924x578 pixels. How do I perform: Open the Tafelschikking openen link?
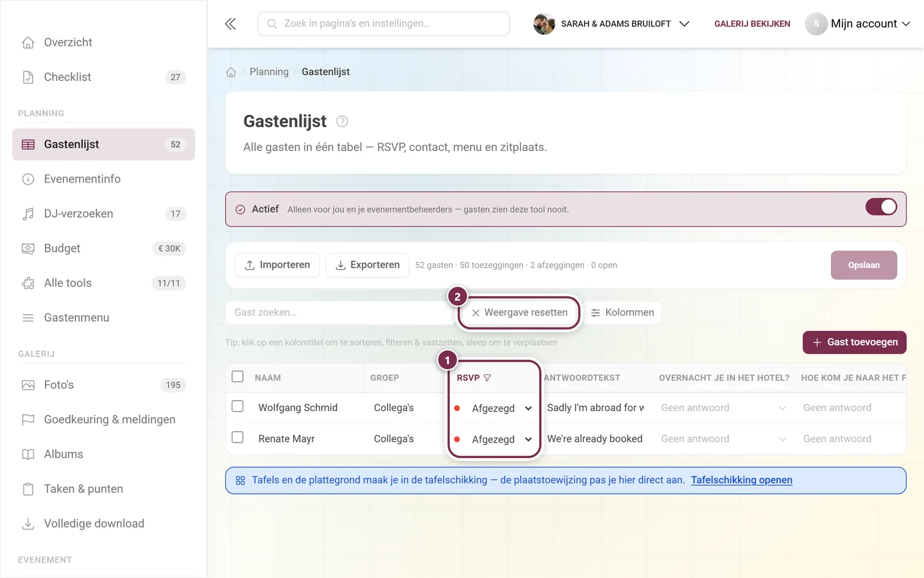click(742, 480)
